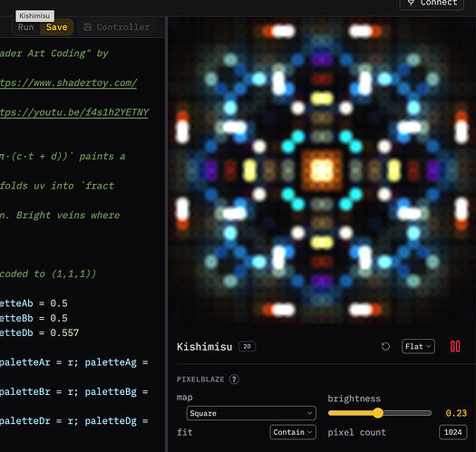Open the Flat view mode dropdown
The image size is (476, 452).
(418, 346)
